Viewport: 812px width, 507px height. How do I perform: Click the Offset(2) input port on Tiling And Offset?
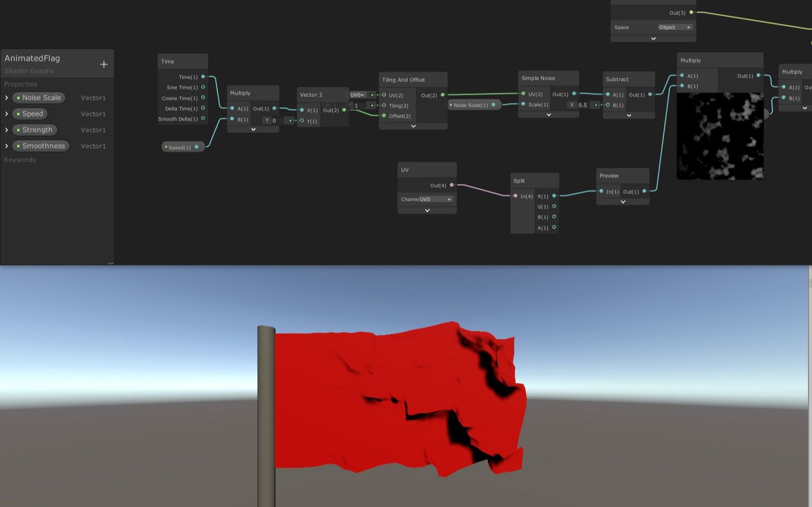[x=383, y=116]
